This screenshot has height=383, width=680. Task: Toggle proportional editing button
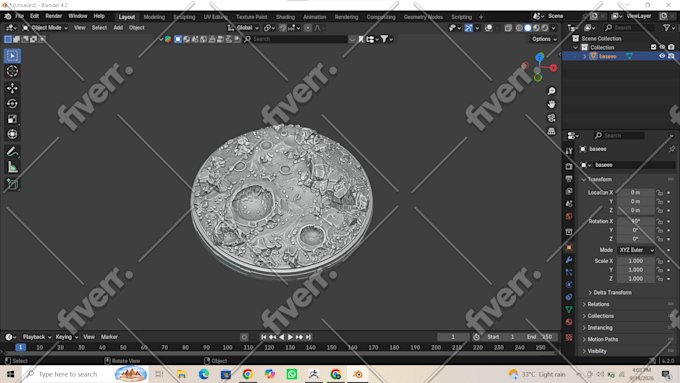pos(308,28)
